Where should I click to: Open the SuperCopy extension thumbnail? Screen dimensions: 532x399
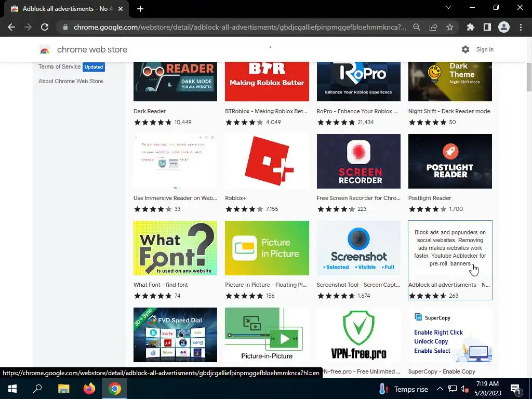click(450, 335)
